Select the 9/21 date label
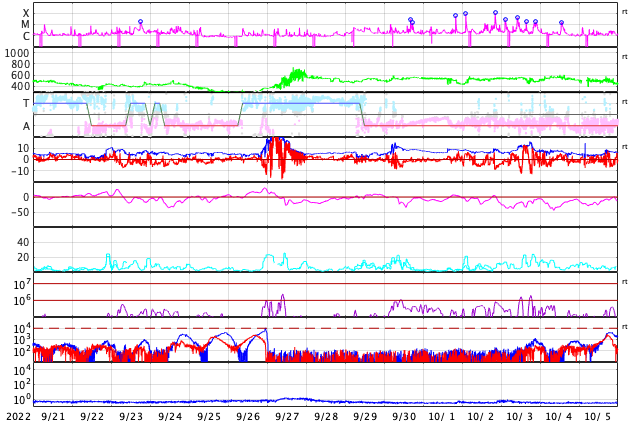This screenshot has width=634, height=424. (53, 417)
